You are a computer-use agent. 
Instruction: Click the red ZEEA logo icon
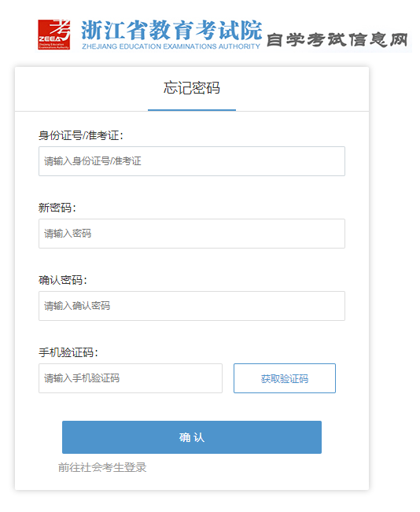click(54, 35)
